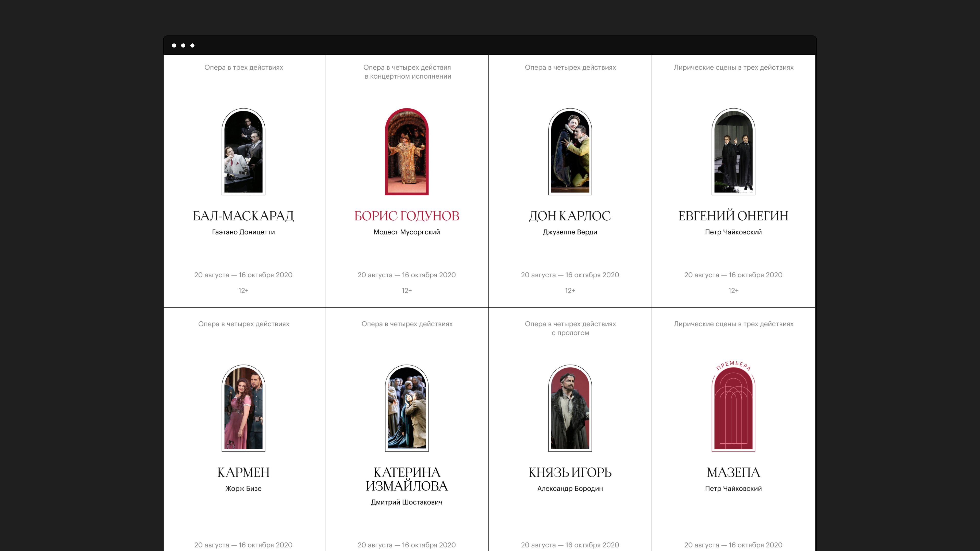Image resolution: width=980 pixels, height=551 pixels.
Task: Click the КНЯЗЬ ИГОРЬ title link
Action: (570, 472)
